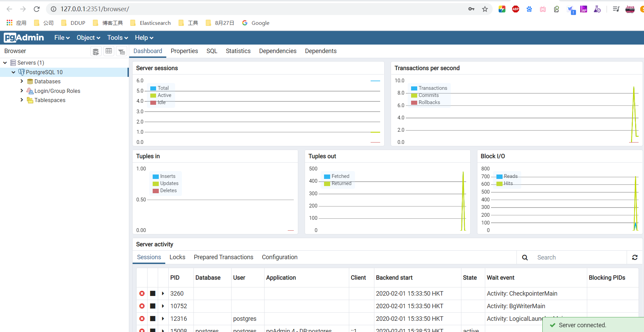This screenshot has width=644, height=332.
Task: Switch to the Statistics tab
Action: pos(238,51)
